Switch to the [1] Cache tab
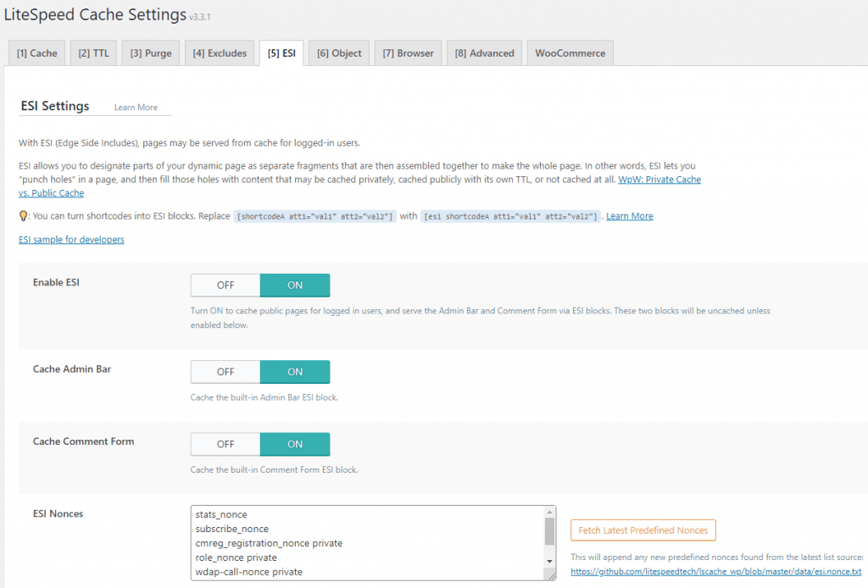The image size is (868, 588). [36, 53]
